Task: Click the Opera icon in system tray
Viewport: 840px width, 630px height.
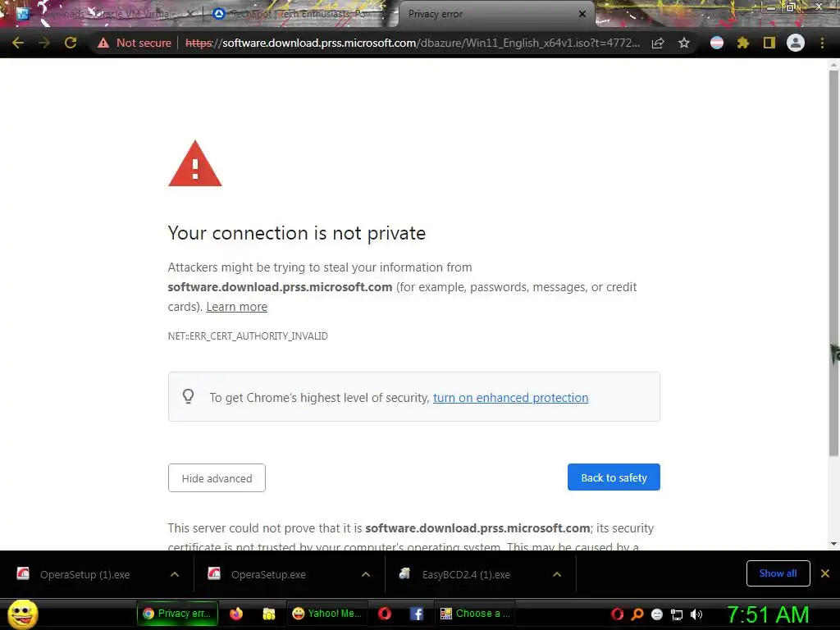Action: [617, 614]
